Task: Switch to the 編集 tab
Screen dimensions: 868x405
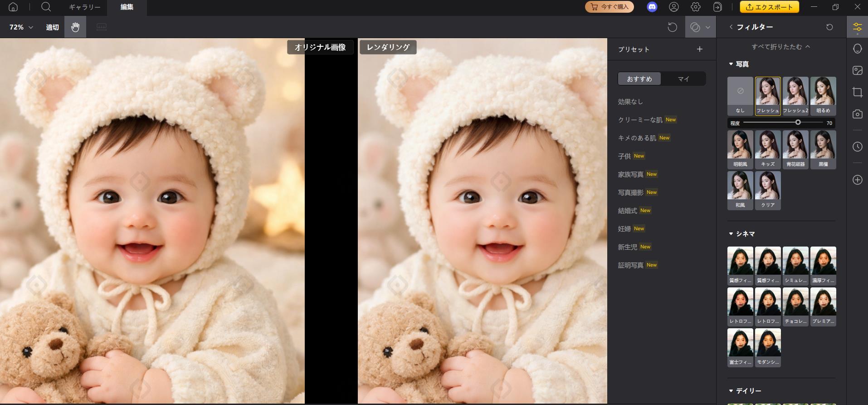Action: pos(127,7)
